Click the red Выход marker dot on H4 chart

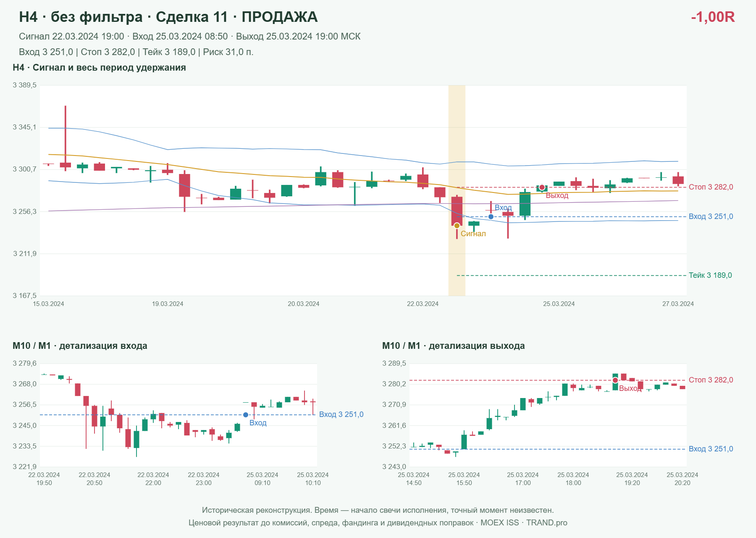click(542, 187)
